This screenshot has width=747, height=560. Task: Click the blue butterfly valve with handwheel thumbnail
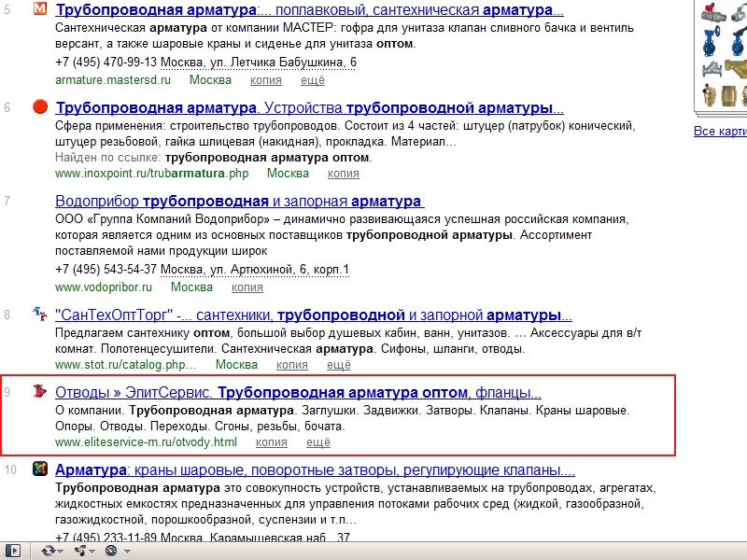coord(710,41)
